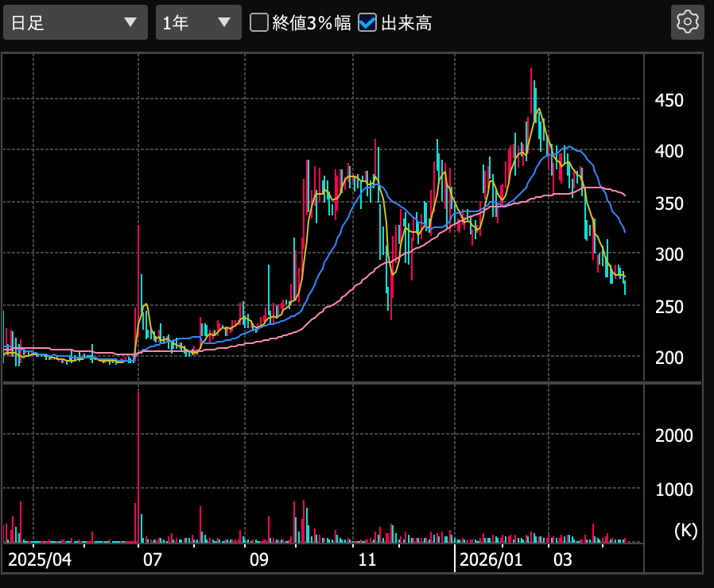Image resolution: width=714 pixels, height=588 pixels.
Task: Click the 200 price axis label
Action: [x=669, y=358]
